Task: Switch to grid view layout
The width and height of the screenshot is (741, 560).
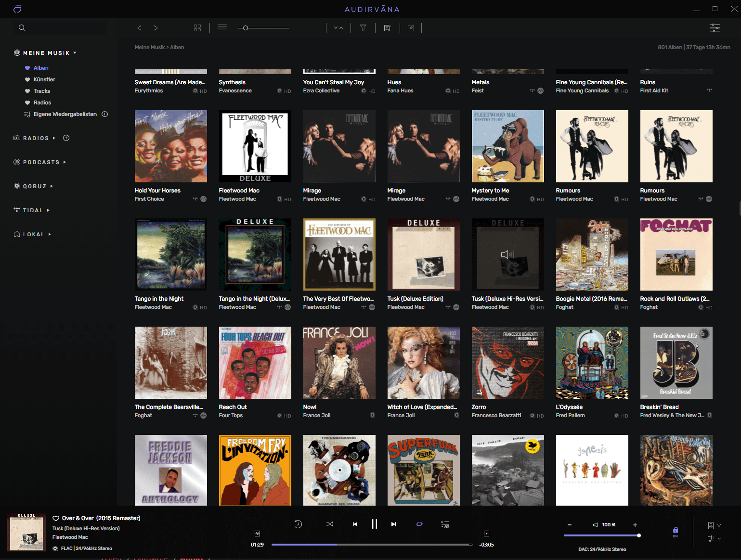Action: [197, 28]
